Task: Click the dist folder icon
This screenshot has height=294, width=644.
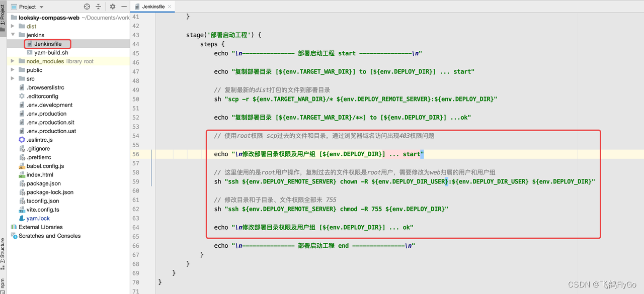Action: pyautogui.click(x=22, y=26)
